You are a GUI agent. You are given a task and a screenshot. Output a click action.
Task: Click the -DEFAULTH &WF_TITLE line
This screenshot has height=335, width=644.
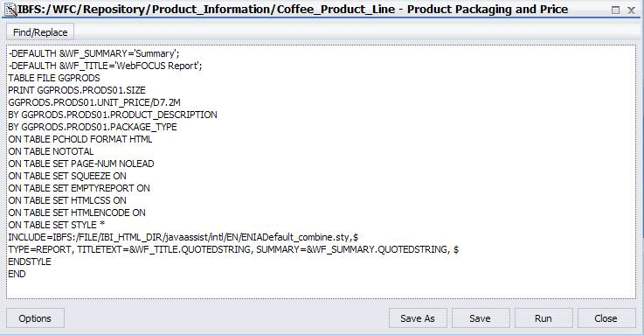105,66
